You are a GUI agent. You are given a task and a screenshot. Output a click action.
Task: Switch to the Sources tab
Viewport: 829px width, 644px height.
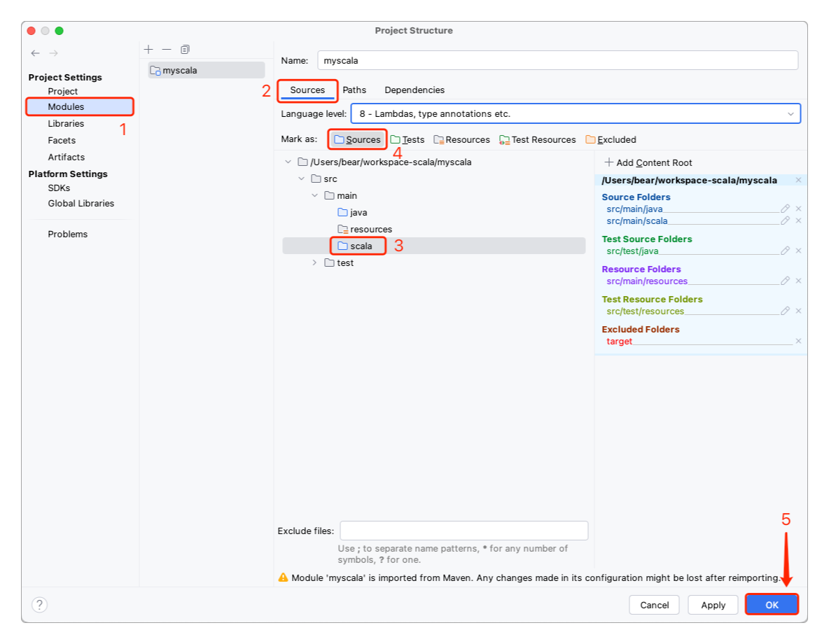[307, 90]
